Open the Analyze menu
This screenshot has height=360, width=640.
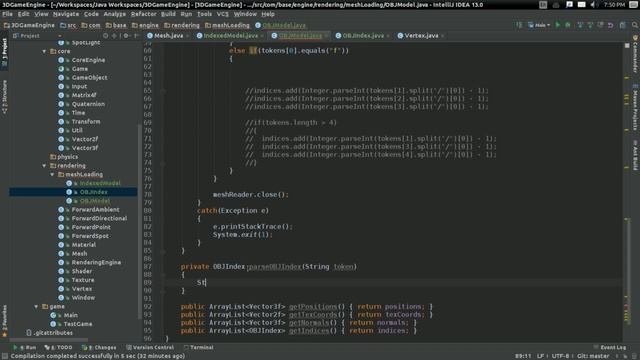point(114,14)
